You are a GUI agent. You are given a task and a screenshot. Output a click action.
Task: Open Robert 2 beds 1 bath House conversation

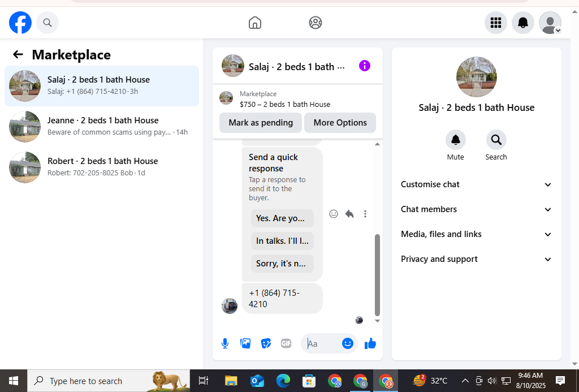pyautogui.click(x=102, y=167)
